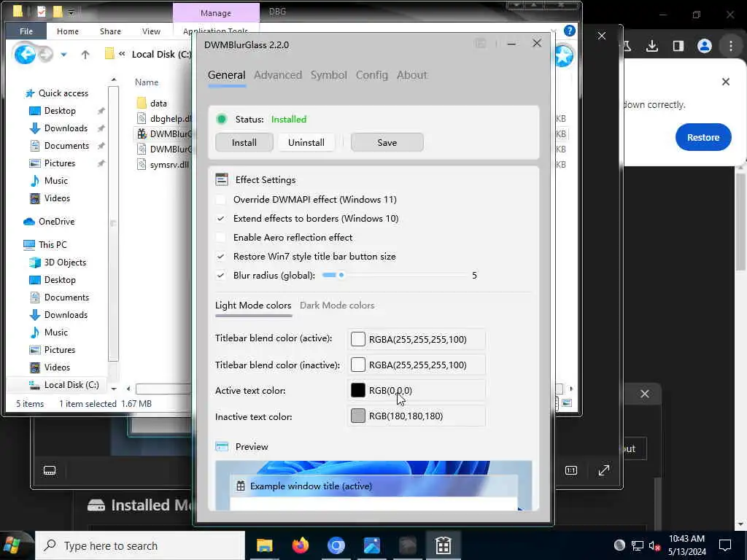This screenshot has width=747, height=560.
Task: Click the Blur radius slider handle
Action: click(x=341, y=275)
